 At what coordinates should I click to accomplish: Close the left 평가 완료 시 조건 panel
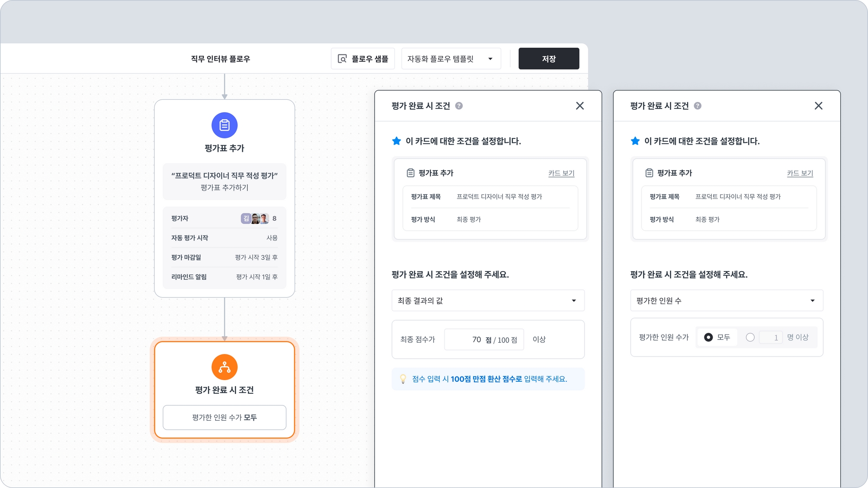580,106
